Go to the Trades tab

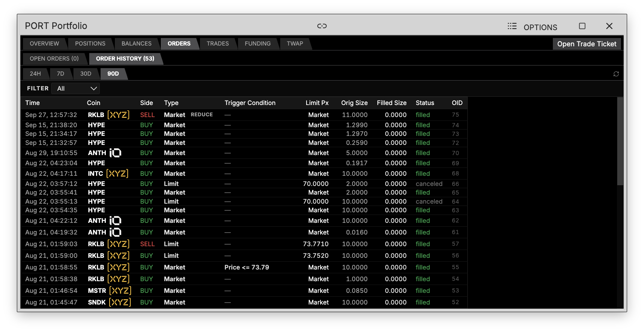click(x=218, y=44)
